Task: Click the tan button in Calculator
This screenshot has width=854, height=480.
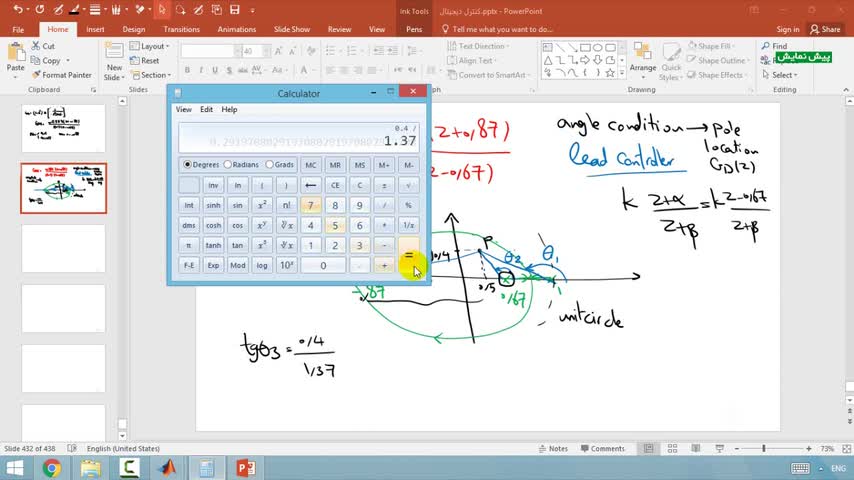Action: pyautogui.click(x=237, y=245)
